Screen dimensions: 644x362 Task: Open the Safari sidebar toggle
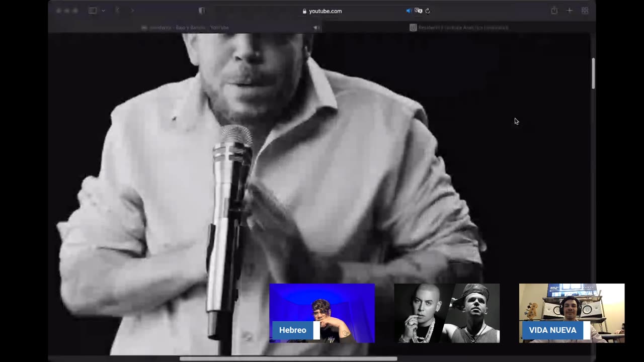click(x=93, y=11)
